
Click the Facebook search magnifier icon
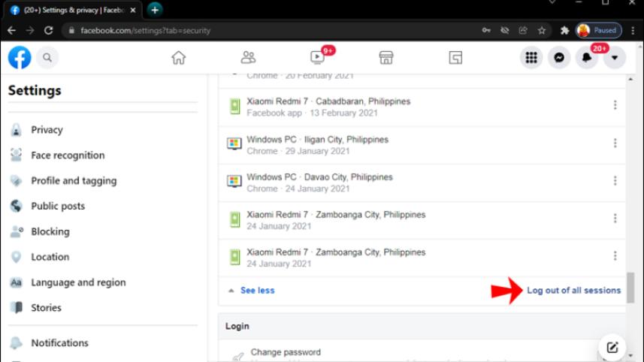pyautogui.click(x=47, y=57)
